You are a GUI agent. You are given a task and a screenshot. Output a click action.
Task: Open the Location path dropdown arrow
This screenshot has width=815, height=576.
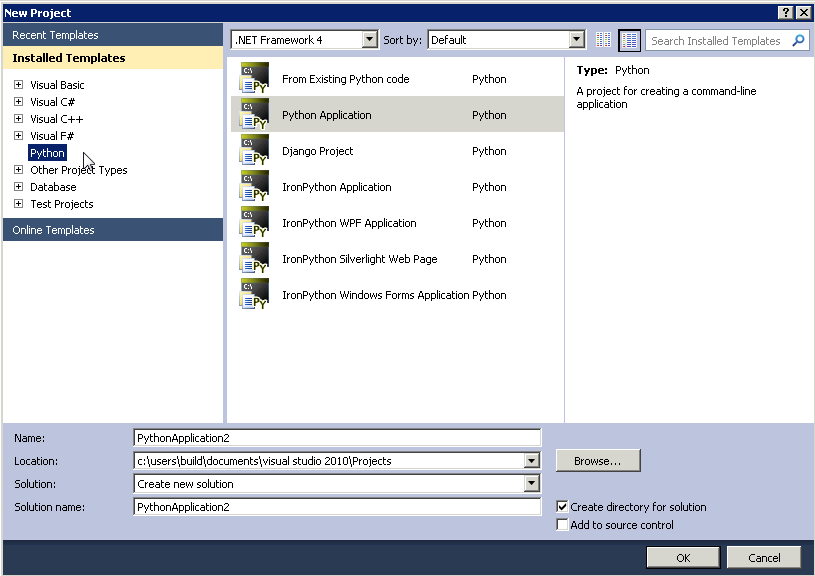[531, 461]
